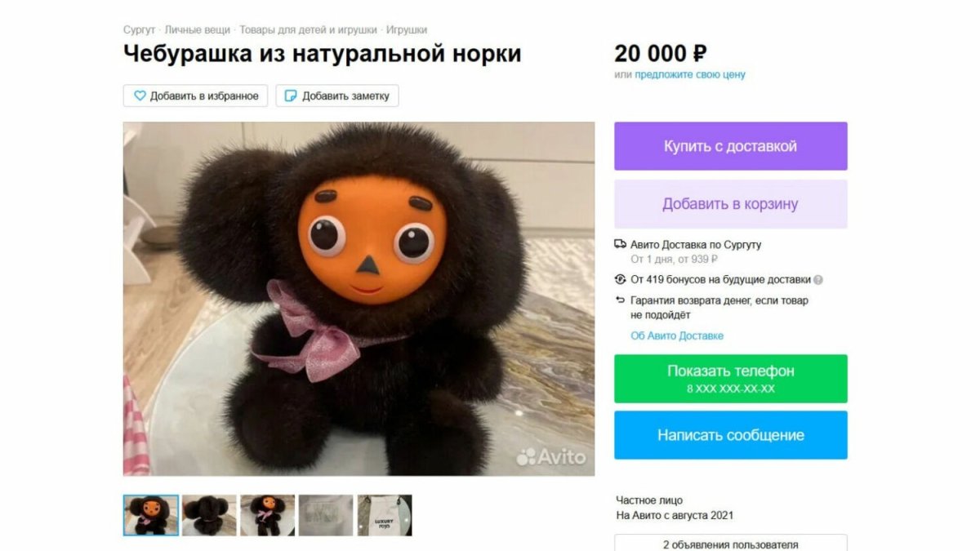The height and width of the screenshot is (551, 980).
Task: Add item via Добавить в корзину
Action: 731,204
